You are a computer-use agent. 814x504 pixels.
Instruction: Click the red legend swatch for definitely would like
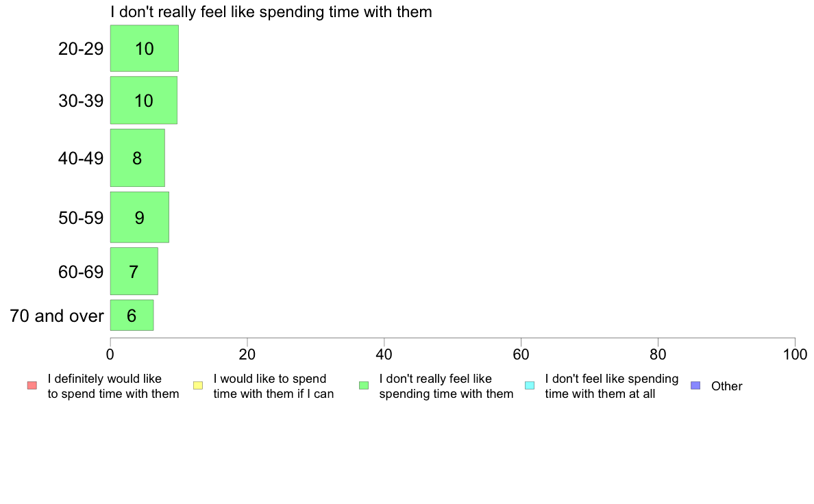point(32,386)
